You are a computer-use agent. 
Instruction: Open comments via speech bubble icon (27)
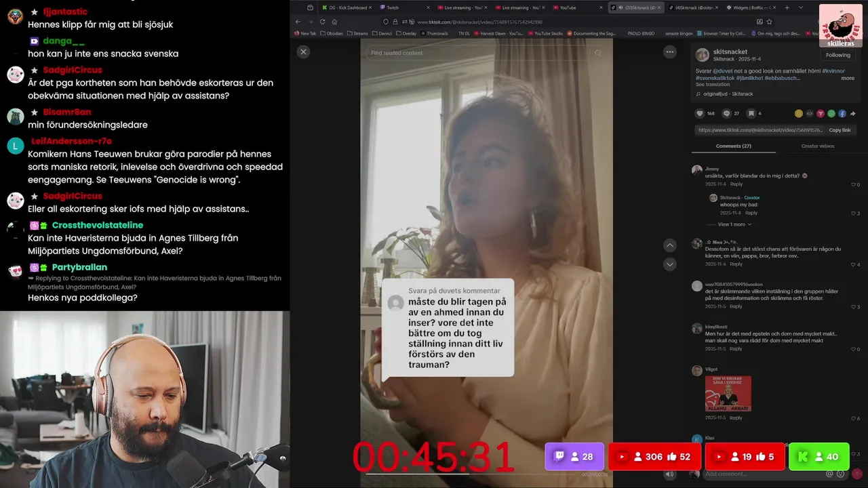(x=726, y=113)
